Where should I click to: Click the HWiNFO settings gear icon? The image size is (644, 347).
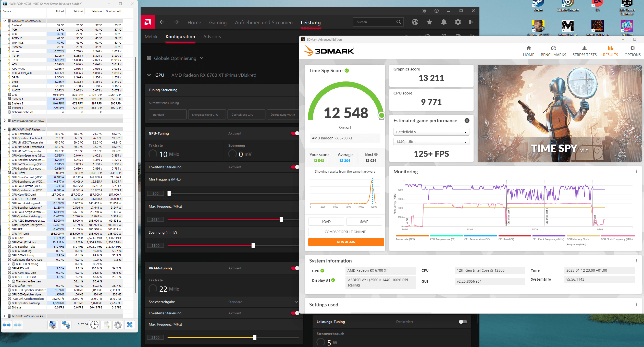pyautogui.click(x=118, y=325)
